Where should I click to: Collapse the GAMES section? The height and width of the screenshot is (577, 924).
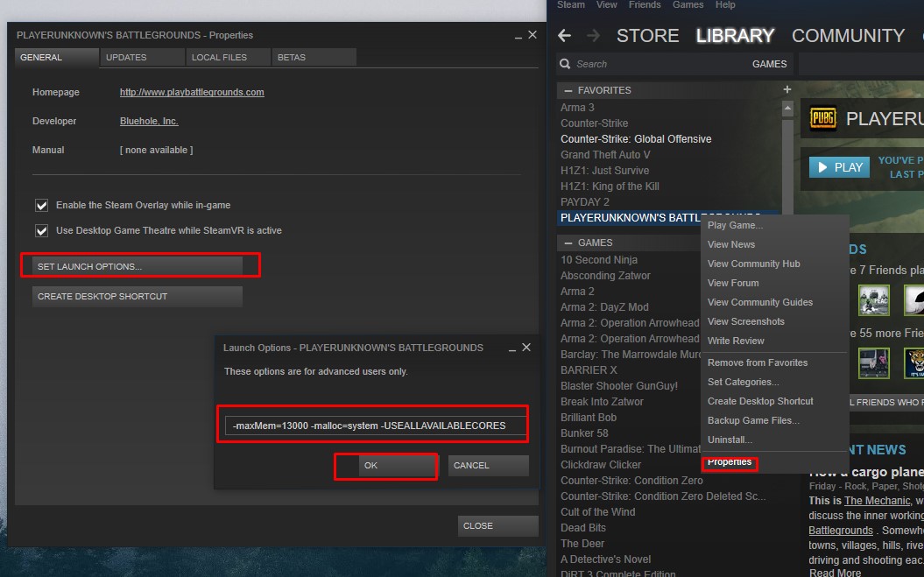[568, 243]
